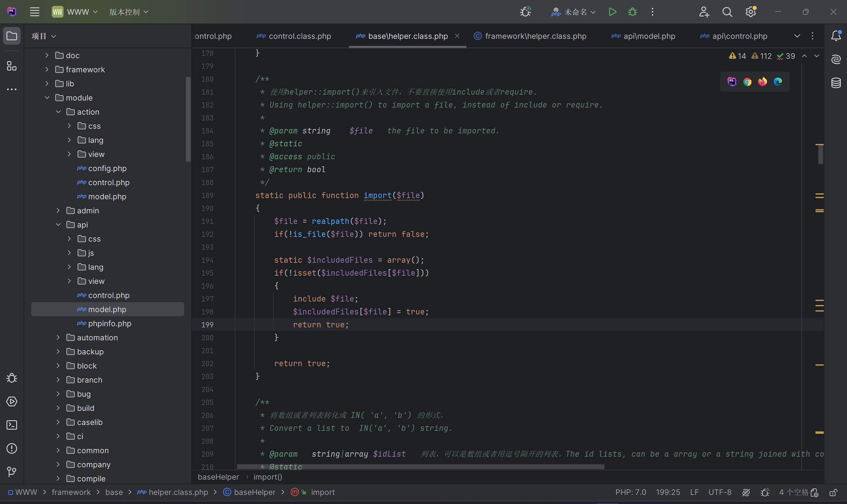Open the Database tool window
The image size is (847, 504).
pos(836,83)
